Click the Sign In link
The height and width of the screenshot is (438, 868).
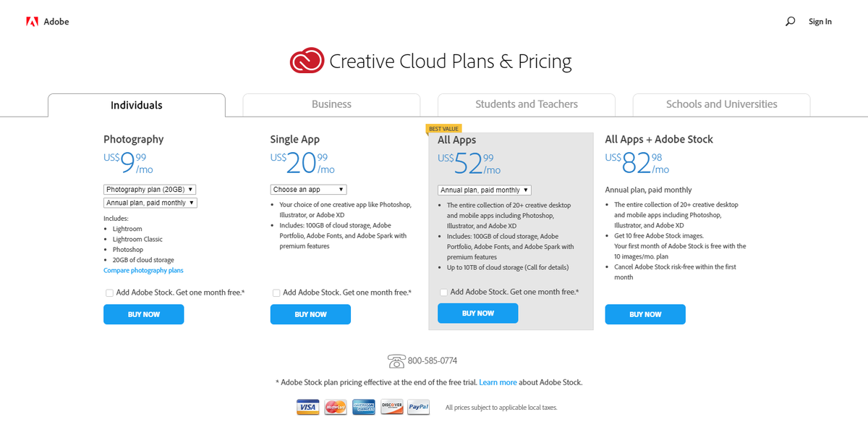point(820,22)
